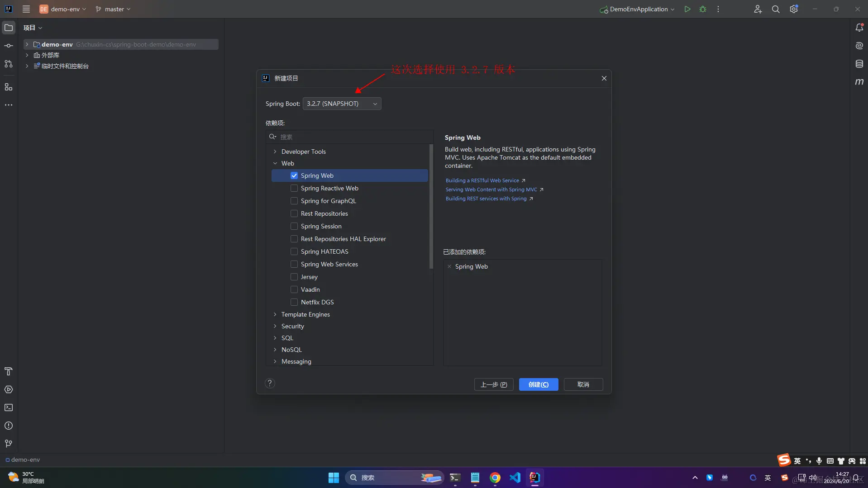Expand the Developer Tools category

(x=275, y=152)
